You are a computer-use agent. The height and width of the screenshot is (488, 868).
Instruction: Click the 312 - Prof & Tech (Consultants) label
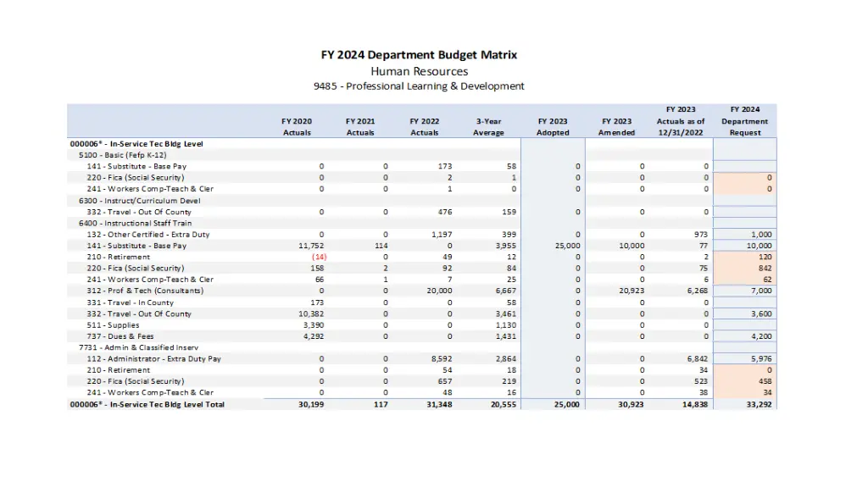coord(145,291)
